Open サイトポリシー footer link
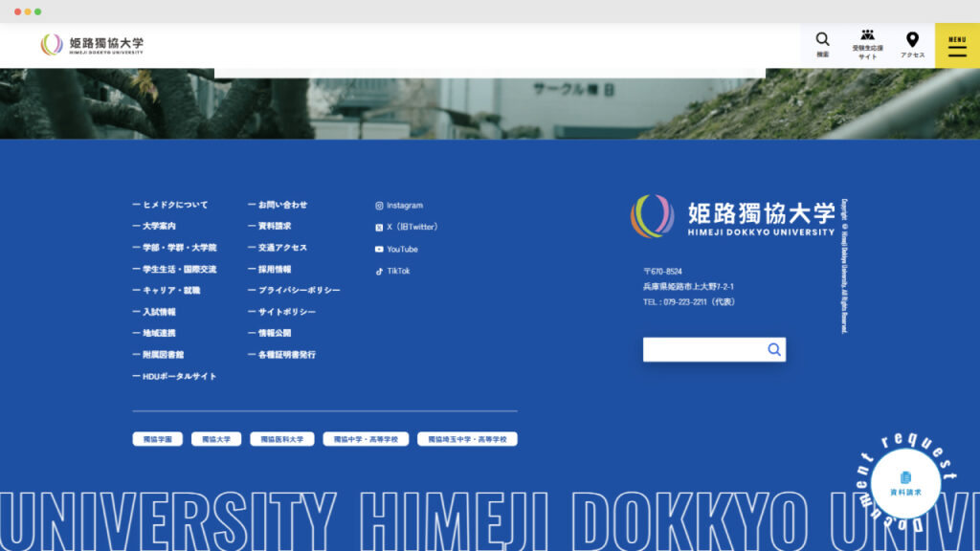980x551 pixels. point(282,312)
